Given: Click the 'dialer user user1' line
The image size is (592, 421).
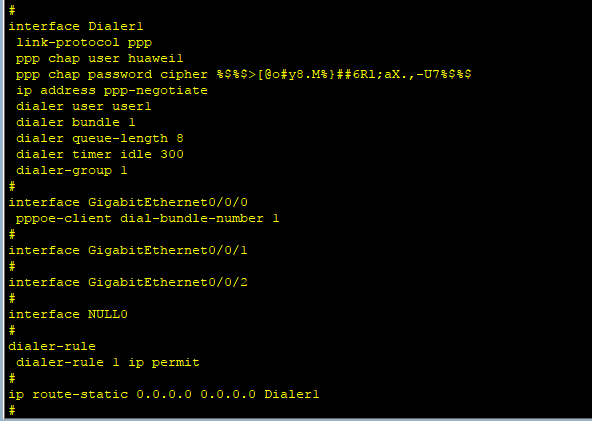Looking at the screenshot, I should click(x=84, y=106).
